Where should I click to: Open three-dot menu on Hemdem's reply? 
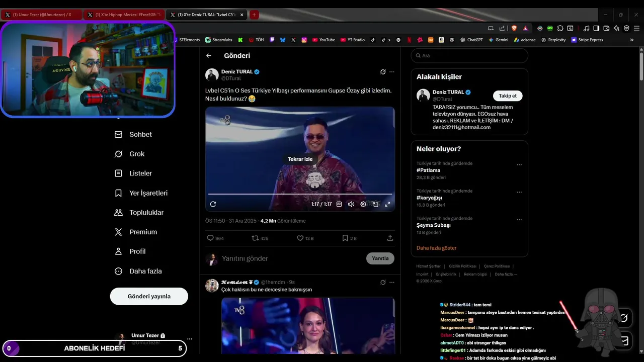tap(392, 282)
